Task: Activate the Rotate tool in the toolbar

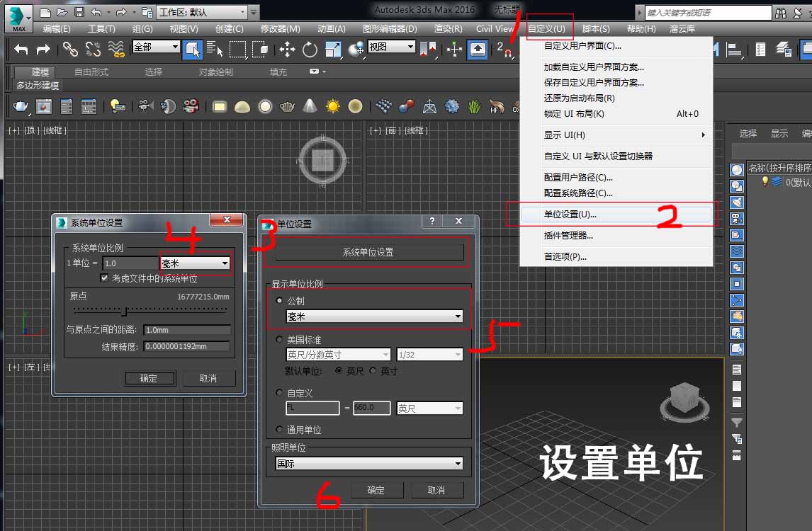Action: (310, 49)
